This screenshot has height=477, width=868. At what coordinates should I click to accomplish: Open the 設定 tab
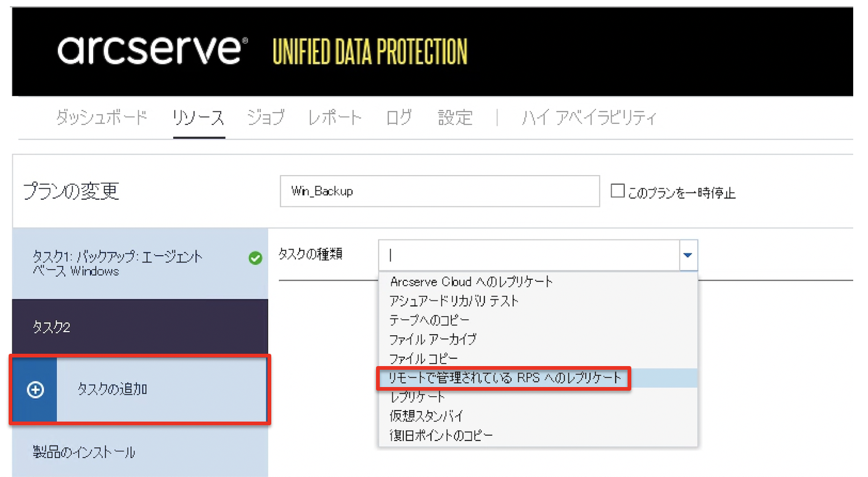456,117
